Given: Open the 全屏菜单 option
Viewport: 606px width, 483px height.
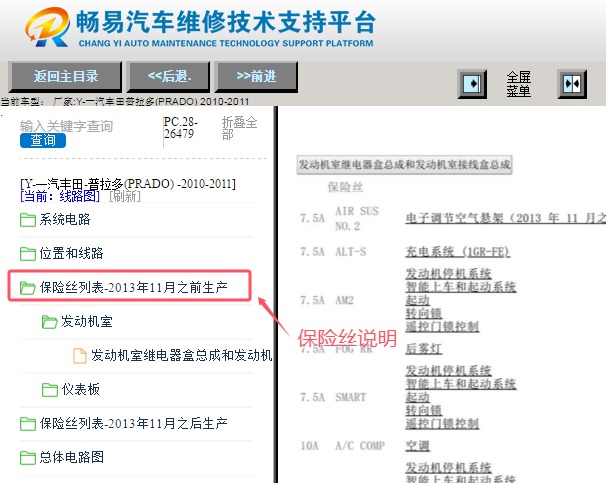Looking at the screenshot, I should coord(519,84).
